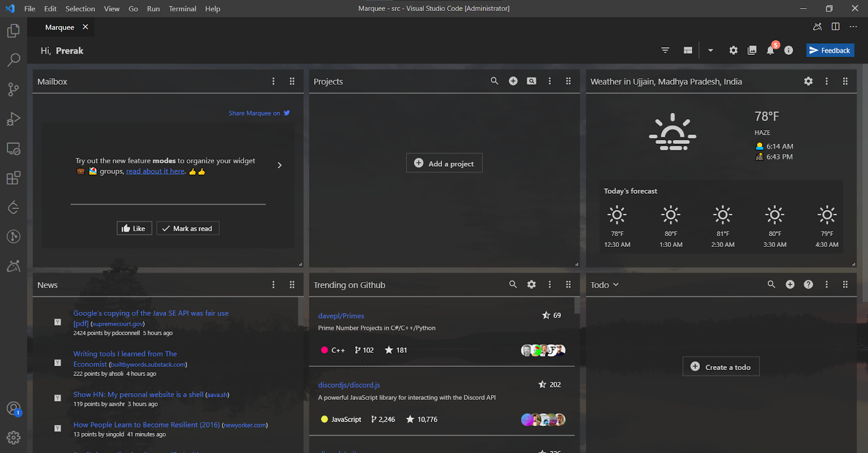Click Share Marquee on Twitter link

(x=259, y=113)
